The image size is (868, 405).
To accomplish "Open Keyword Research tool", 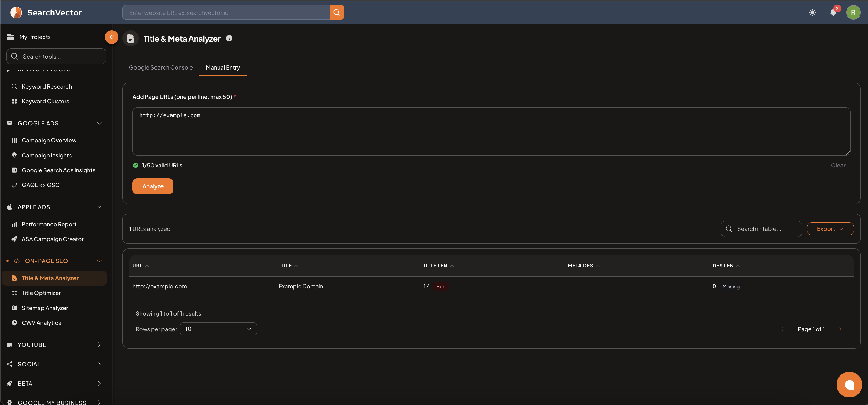I will click(x=47, y=87).
